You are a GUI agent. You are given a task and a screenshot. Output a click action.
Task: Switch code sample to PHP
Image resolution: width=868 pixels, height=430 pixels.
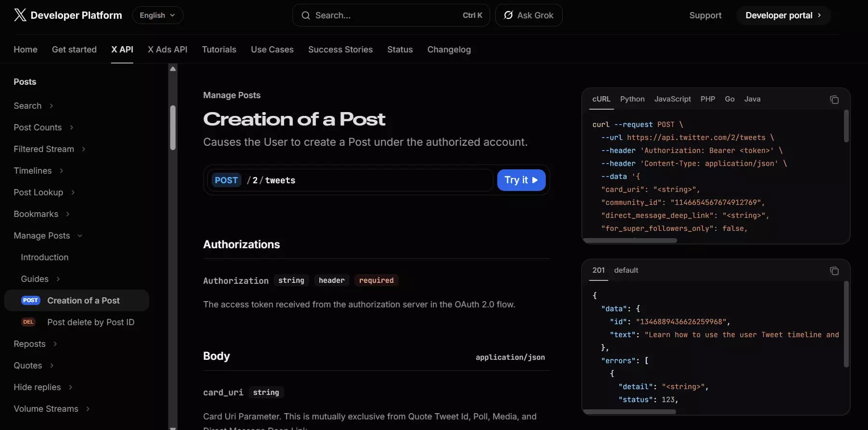tap(708, 99)
